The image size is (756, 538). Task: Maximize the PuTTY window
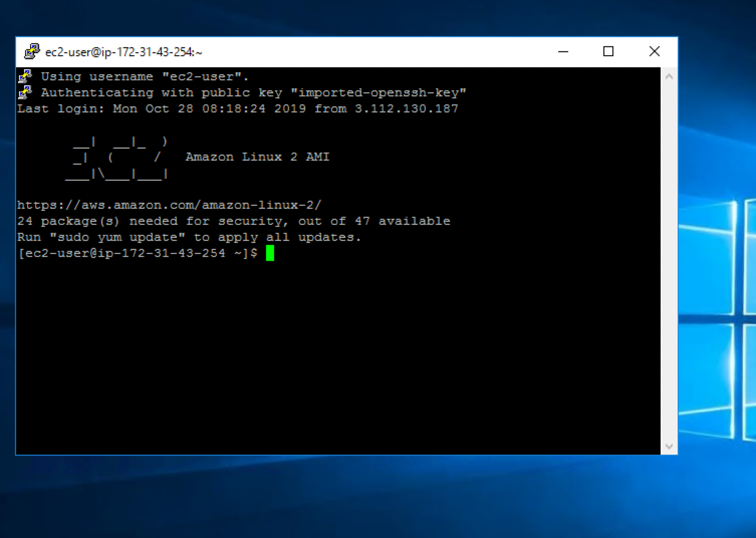[x=608, y=51]
